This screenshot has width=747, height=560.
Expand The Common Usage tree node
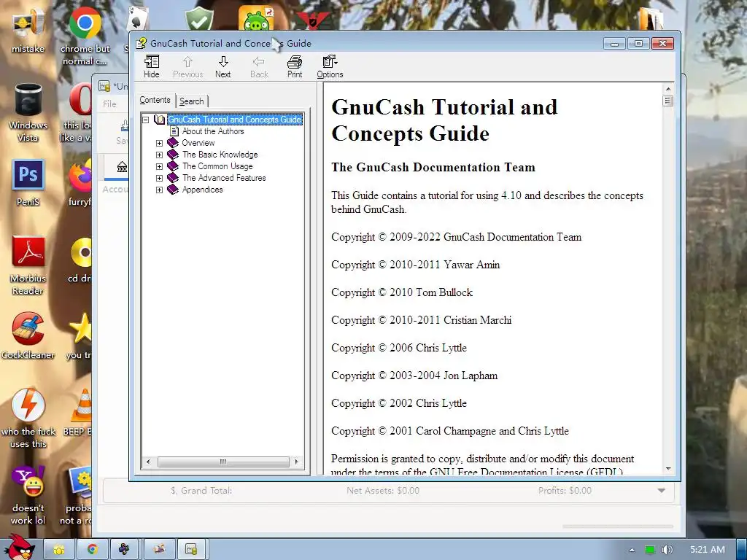(x=159, y=166)
